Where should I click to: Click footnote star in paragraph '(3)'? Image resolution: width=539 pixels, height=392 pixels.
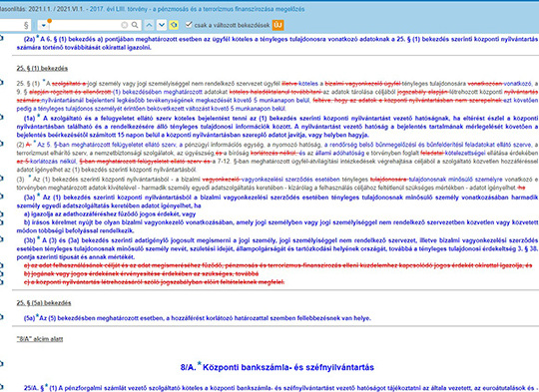(x=30, y=177)
